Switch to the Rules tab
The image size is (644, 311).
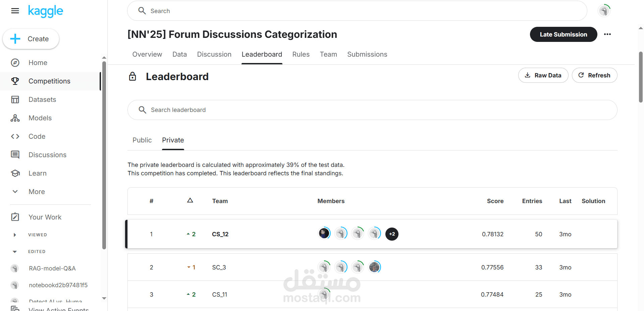301,54
